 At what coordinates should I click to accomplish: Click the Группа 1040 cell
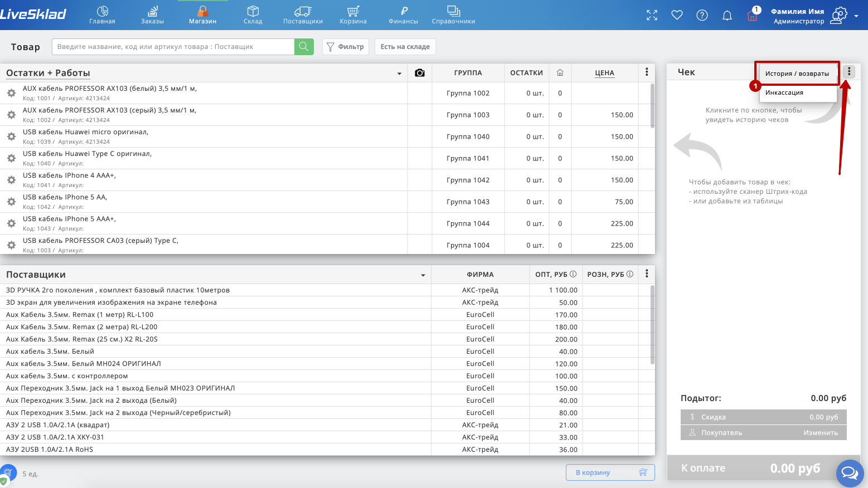click(468, 136)
